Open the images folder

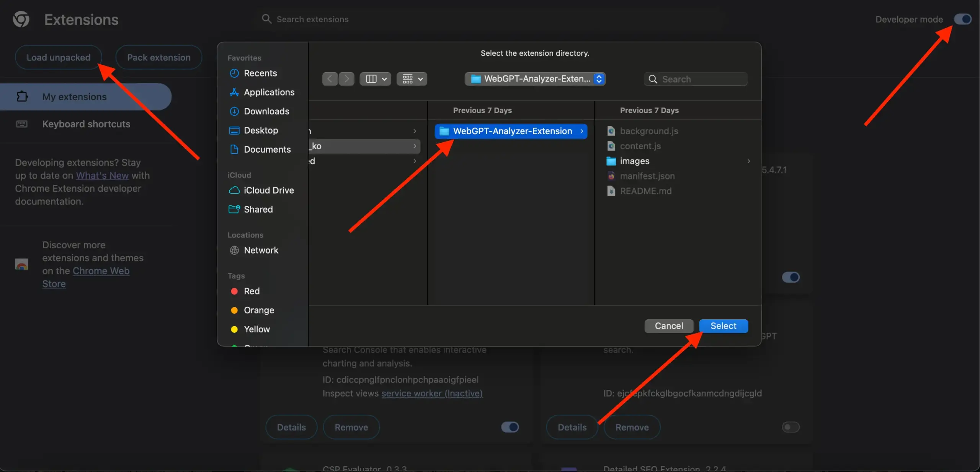click(x=634, y=161)
